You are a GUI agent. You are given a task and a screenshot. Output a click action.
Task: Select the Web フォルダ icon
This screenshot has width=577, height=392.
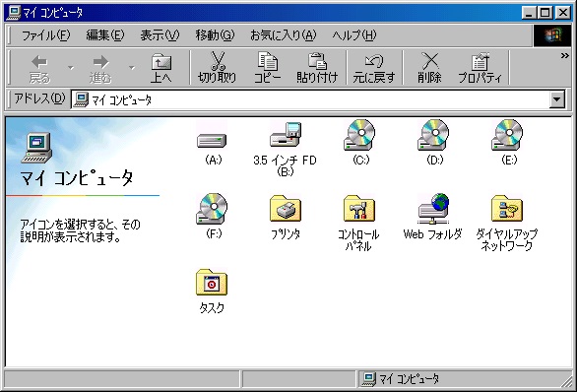pos(433,209)
